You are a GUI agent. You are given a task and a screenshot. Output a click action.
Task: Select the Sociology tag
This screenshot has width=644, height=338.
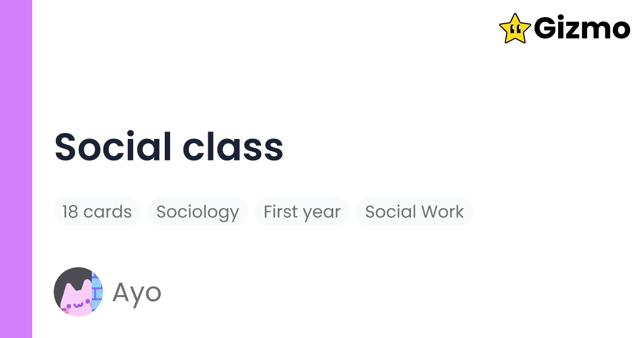coord(197,211)
